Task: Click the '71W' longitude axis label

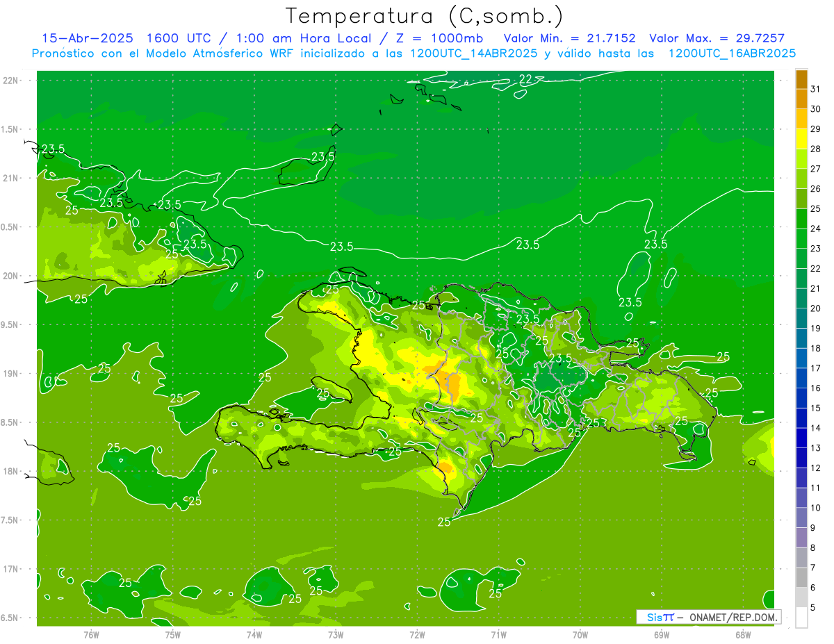Action: tap(498, 635)
